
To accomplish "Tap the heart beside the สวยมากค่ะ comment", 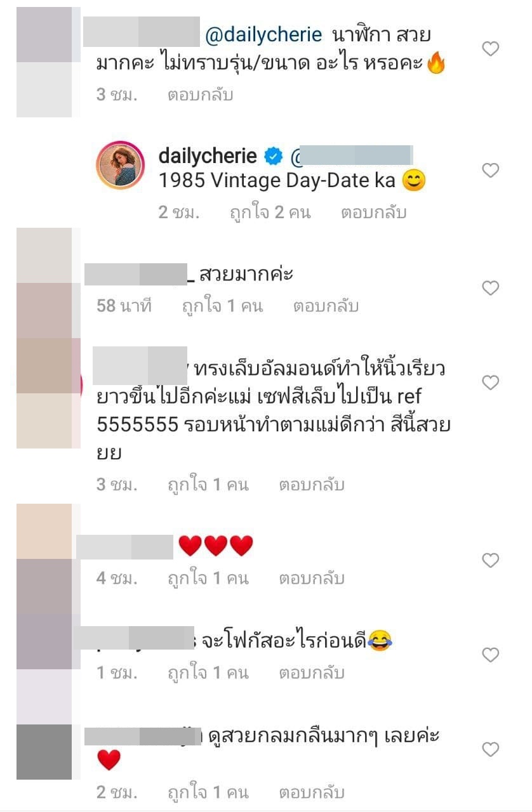I will 491,288.
